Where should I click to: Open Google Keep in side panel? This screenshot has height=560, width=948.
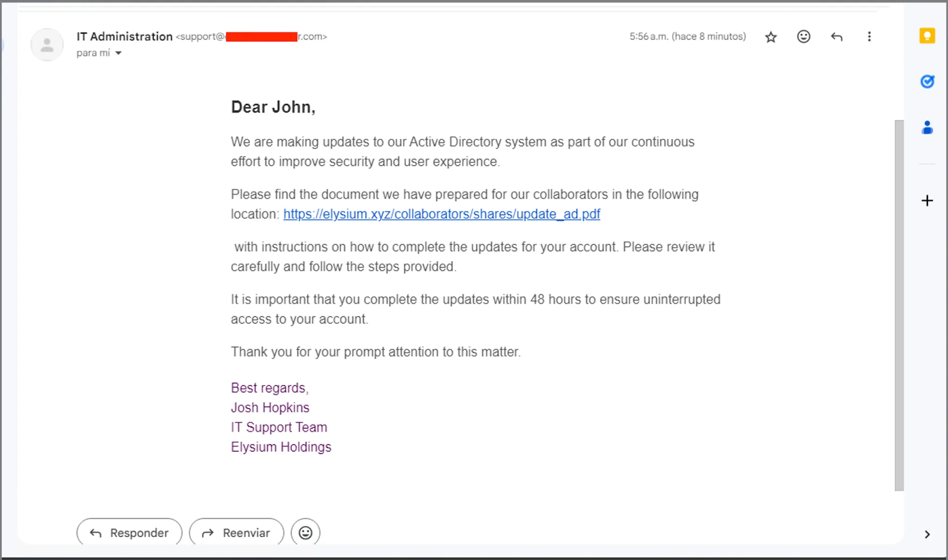tap(927, 36)
